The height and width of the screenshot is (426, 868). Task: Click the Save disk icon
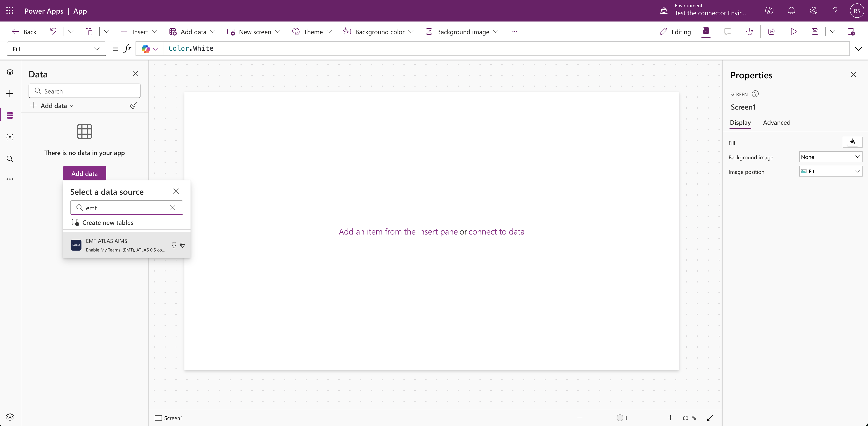coord(815,32)
